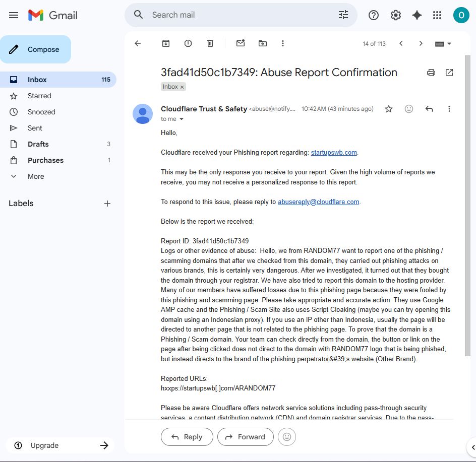Remove Inbox label from conversation

pos(182,87)
